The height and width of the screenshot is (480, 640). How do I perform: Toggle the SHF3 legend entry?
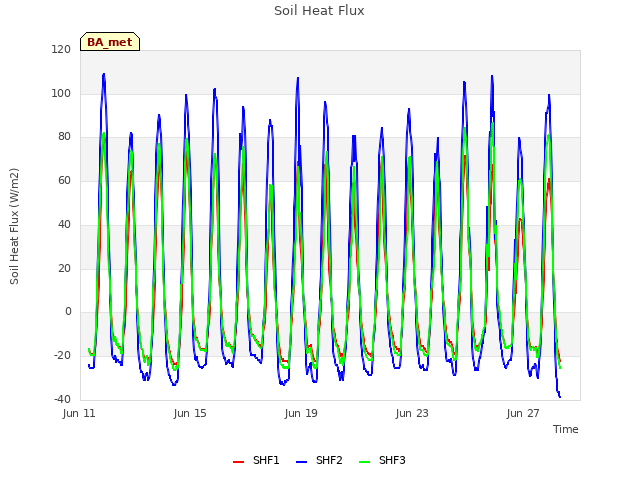(382, 460)
